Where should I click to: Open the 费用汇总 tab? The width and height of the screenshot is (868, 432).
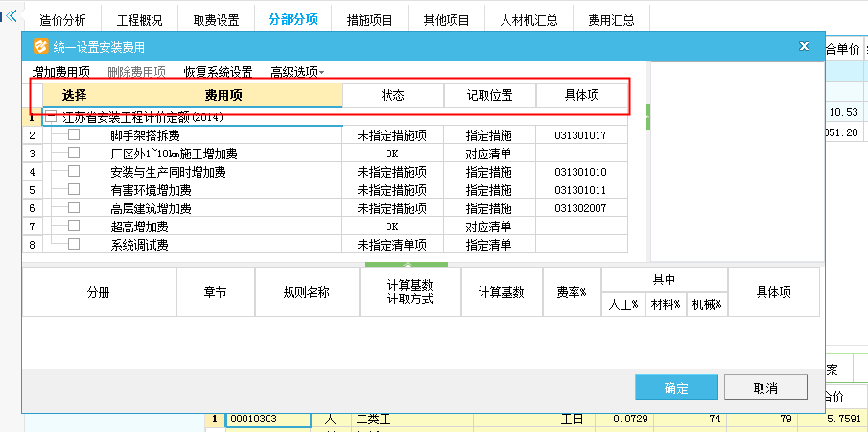[x=611, y=19]
